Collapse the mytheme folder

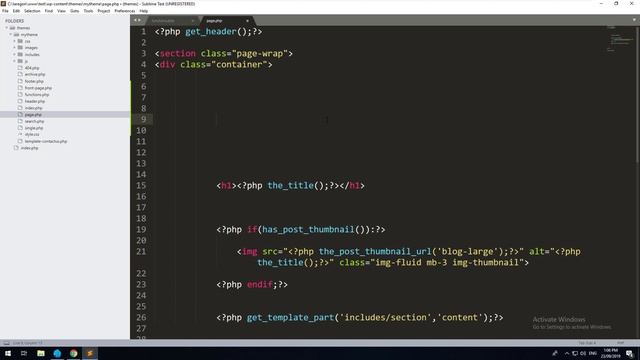pos(11,35)
